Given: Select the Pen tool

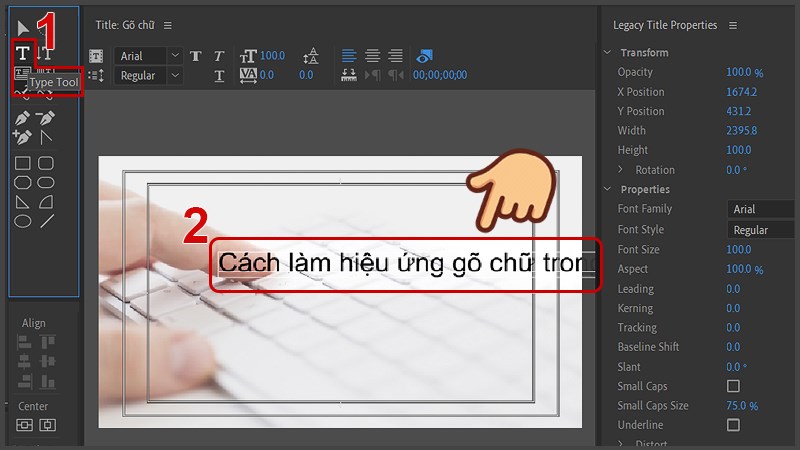Looking at the screenshot, I should [22, 118].
